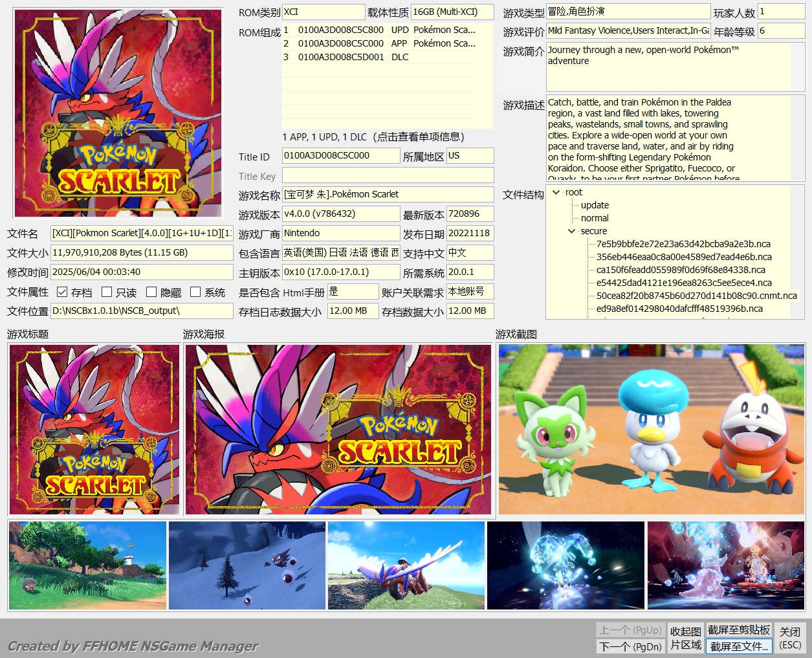Open the Koraidon riding screenshot thumbnail
This screenshot has height=658, width=812.
[x=406, y=565]
